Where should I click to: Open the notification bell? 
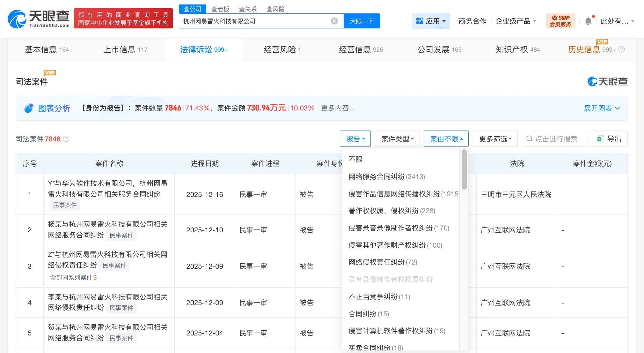pos(588,21)
